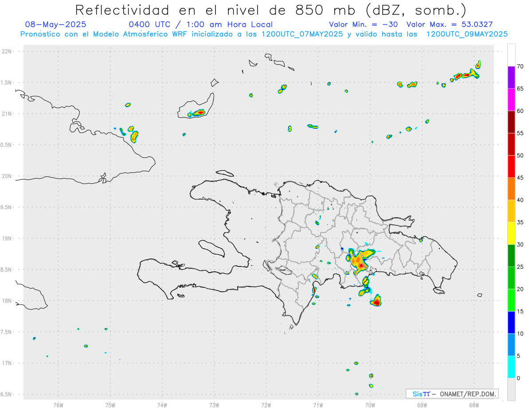Viewport: 532px width, 411px height.
Task: Click the time text '0400 UTC / 1:00 am Hora Local'
Action: 200,24
